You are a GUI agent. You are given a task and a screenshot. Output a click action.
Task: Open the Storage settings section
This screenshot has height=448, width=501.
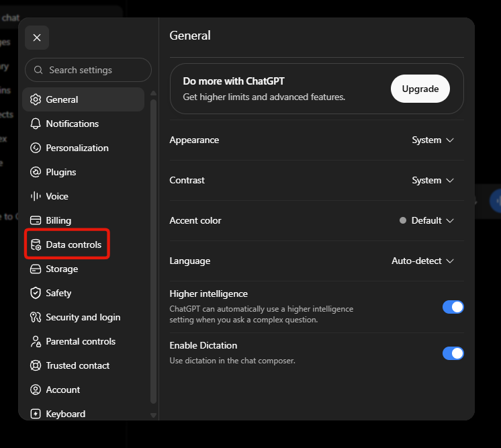click(83, 269)
